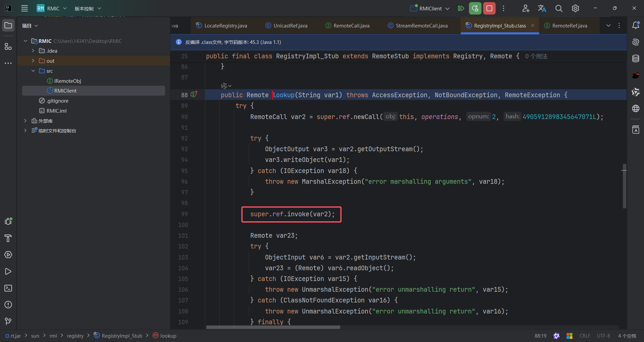Open the Services tool window
The width and height of the screenshot is (644, 342).
pyautogui.click(x=8, y=255)
